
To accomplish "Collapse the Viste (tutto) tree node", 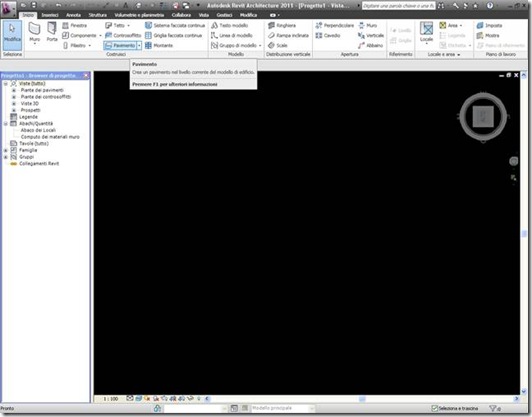I will pyautogui.click(x=6, y=83).
